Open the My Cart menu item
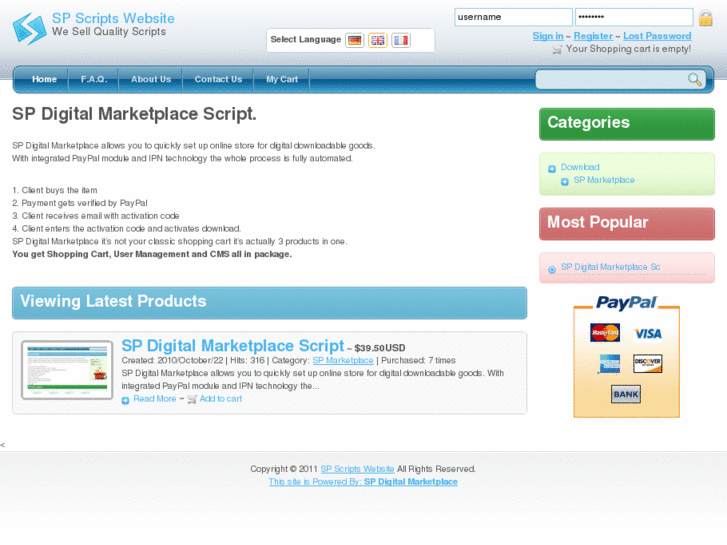The height and width of the screenshot is (545, 727). (x=281, y=79)
